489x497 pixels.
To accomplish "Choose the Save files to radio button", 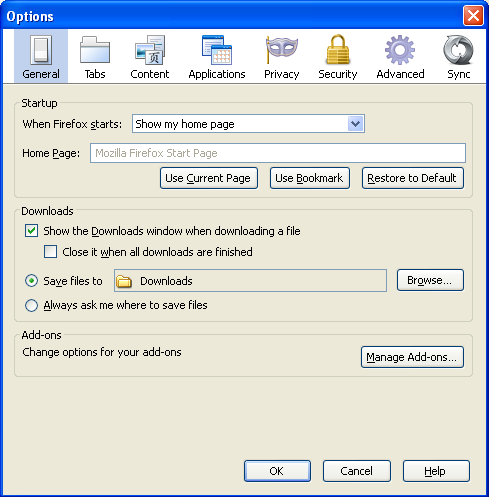I will coord(31,281).
